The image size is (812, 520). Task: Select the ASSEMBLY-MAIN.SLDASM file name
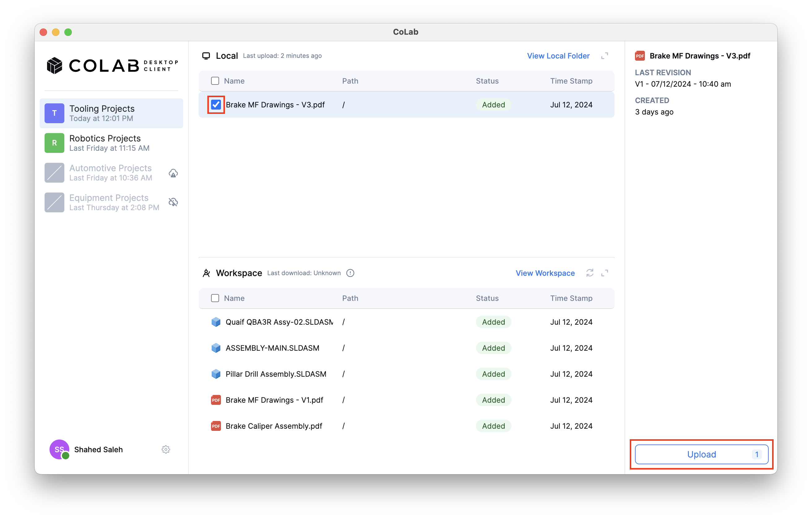pos(272,348)
